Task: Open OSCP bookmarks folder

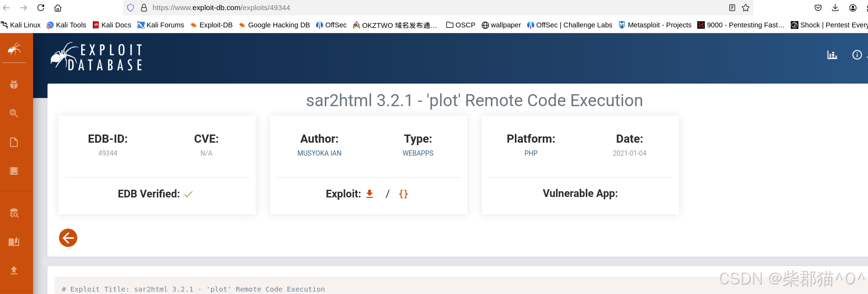Action: click(461, 25)
